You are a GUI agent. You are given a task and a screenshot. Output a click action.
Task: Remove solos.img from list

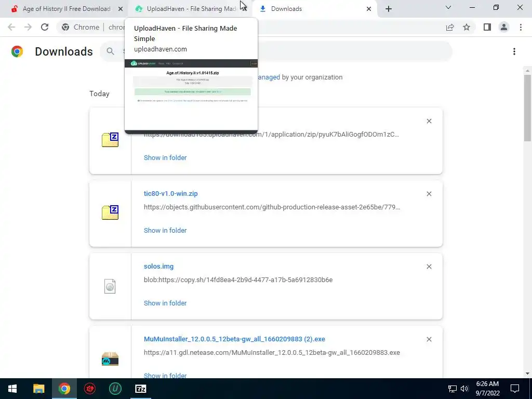click(429, 267)
